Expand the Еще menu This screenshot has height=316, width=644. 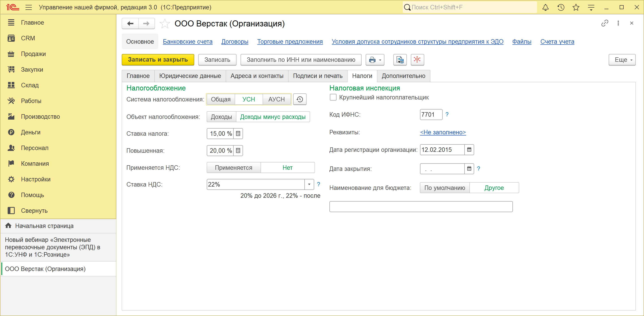(622, 60)
